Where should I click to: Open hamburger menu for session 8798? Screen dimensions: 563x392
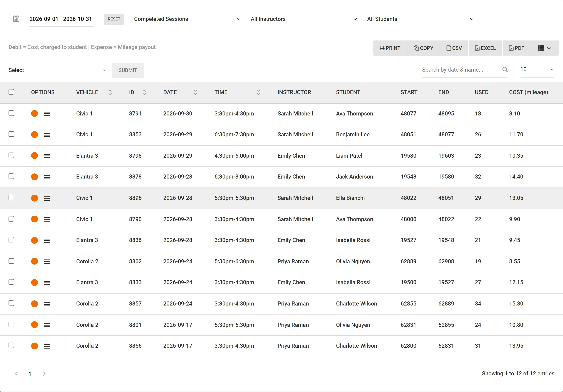point(47,156)
